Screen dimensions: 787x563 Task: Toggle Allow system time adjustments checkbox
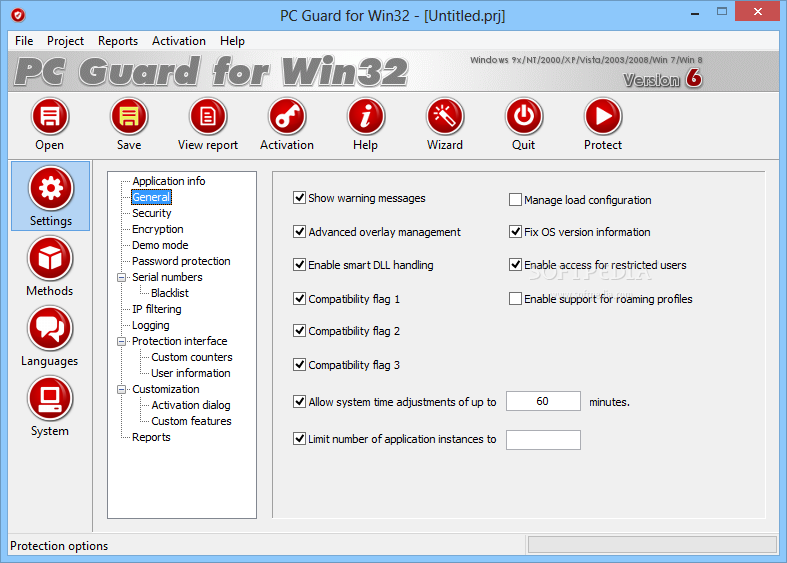[x=300, y=401]
